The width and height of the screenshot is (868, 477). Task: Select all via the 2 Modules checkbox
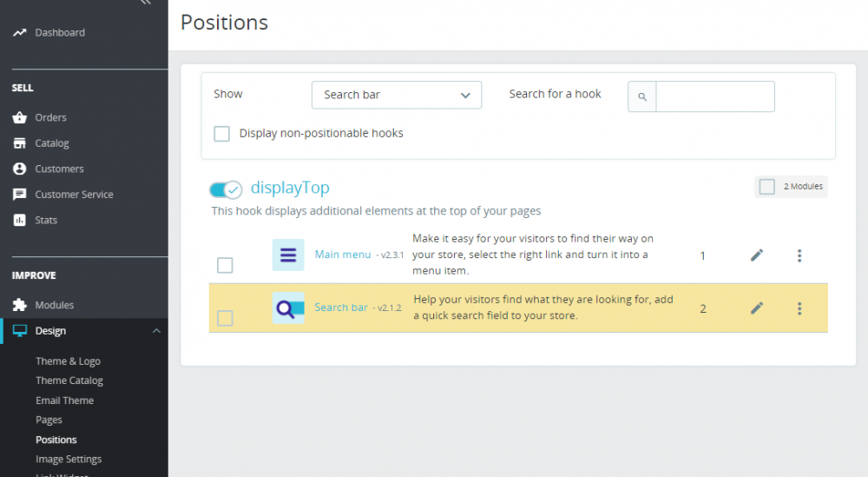click(766, 187)
